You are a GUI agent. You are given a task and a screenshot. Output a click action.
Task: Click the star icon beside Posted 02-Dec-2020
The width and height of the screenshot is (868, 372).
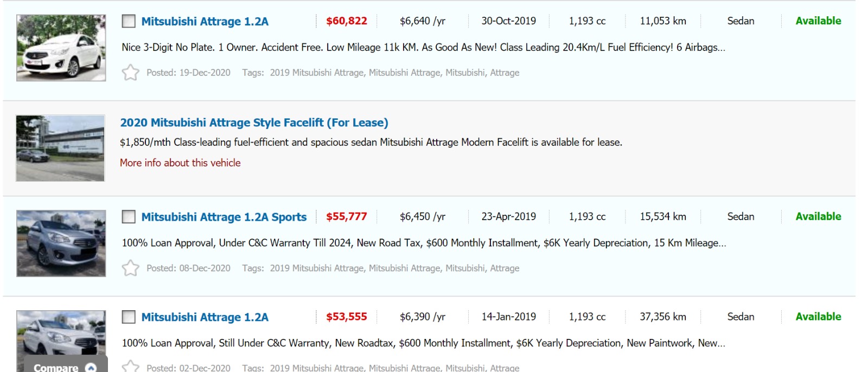tap(130, 367)
